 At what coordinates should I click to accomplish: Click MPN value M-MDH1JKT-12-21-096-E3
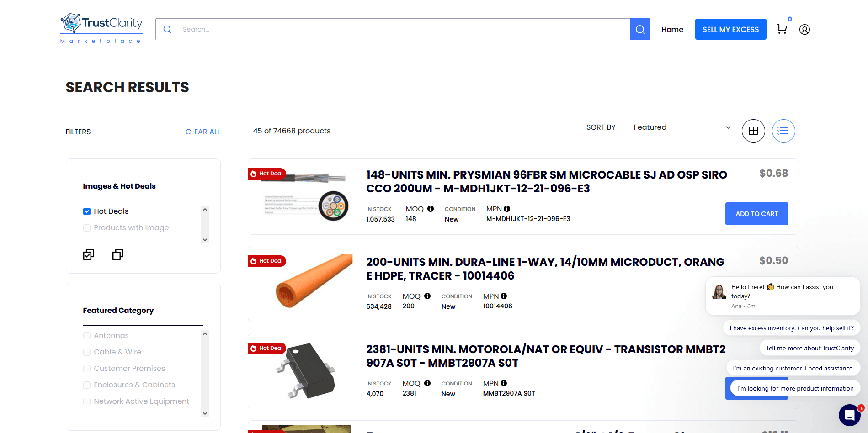[x=528, y=219]
